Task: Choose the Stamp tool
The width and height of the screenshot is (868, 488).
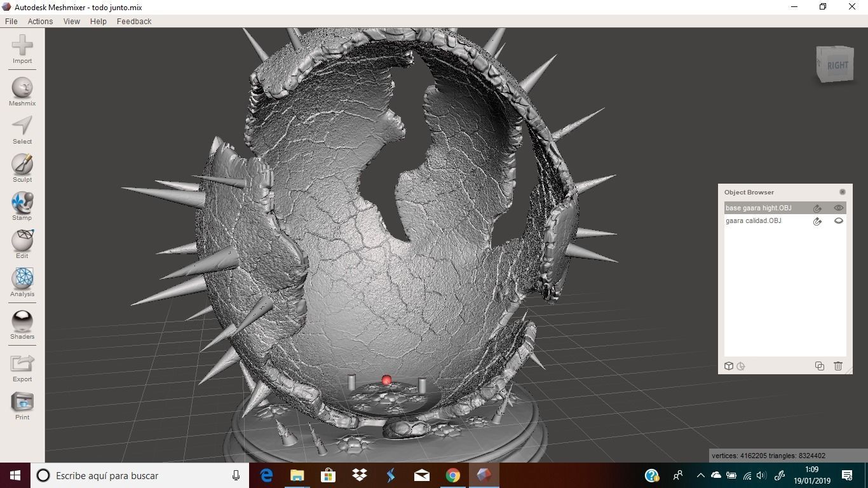Action: 22,202
